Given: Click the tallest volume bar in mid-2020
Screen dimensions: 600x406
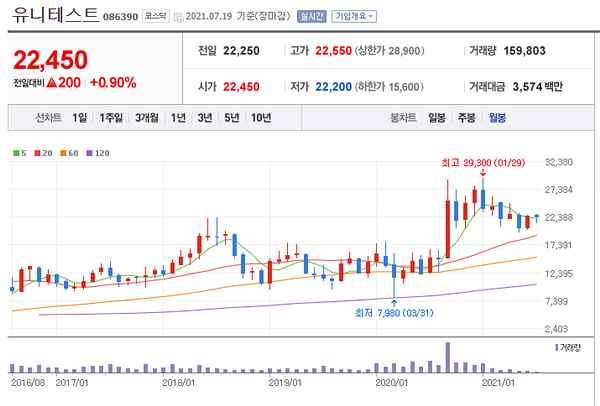Looking at the screenshot, I should click(x=448, y=357).
